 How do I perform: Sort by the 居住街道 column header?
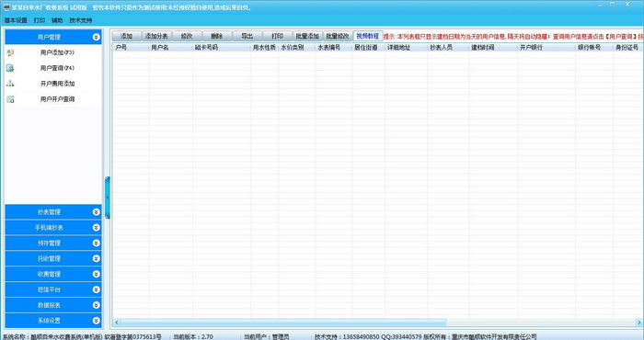(368, 48)
